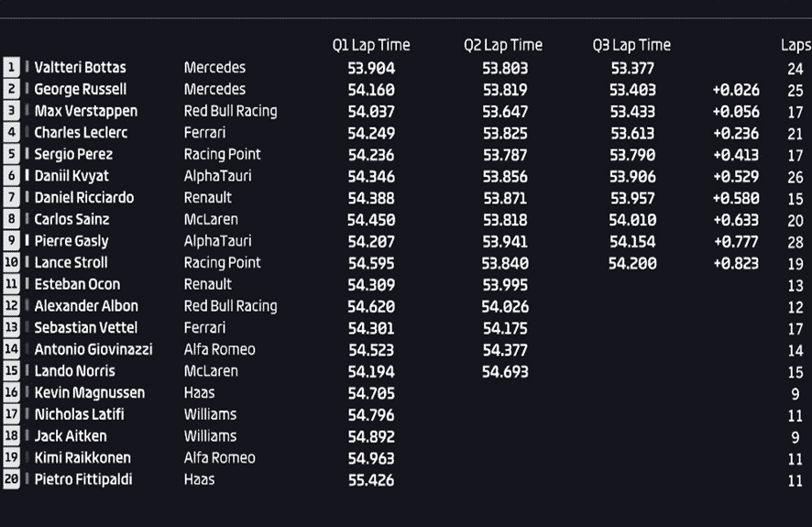This screenshot has height=527, width=812.
Task: Click the Q2 Lap Time column header
Action: click(x=503, y=45)
